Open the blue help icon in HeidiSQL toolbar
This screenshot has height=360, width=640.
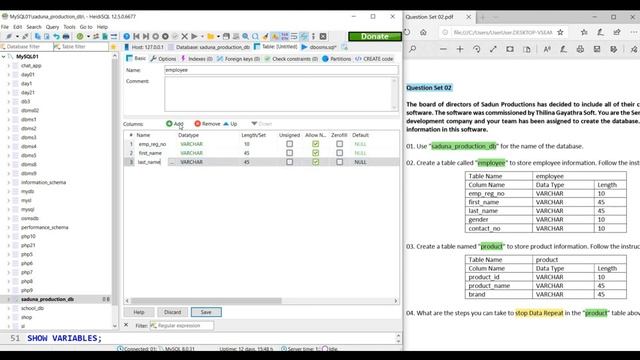127,36
